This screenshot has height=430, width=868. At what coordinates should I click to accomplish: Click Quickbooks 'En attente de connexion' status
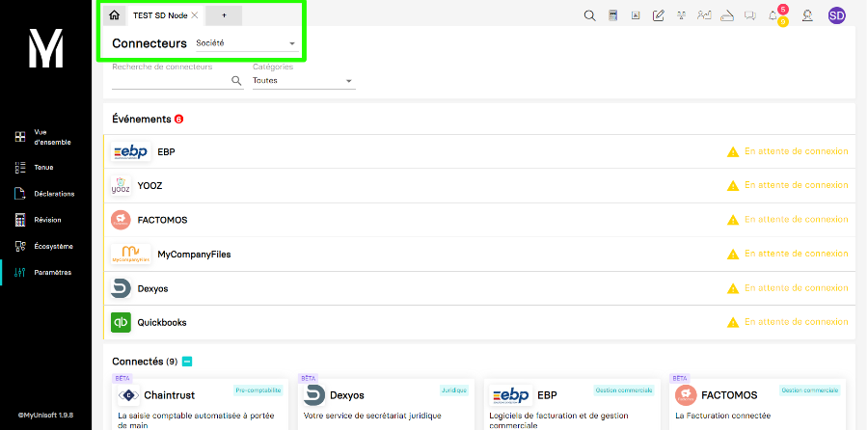tap(796, 321)
